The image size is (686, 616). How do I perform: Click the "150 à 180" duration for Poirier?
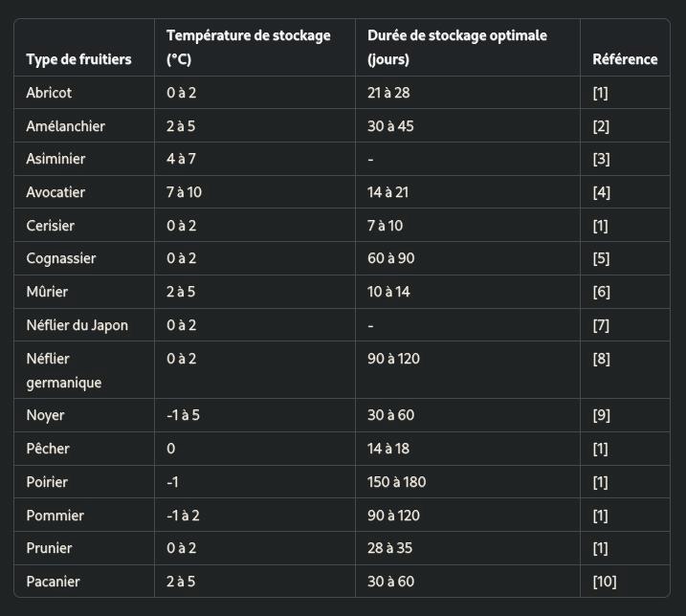[x=394, y=482]
